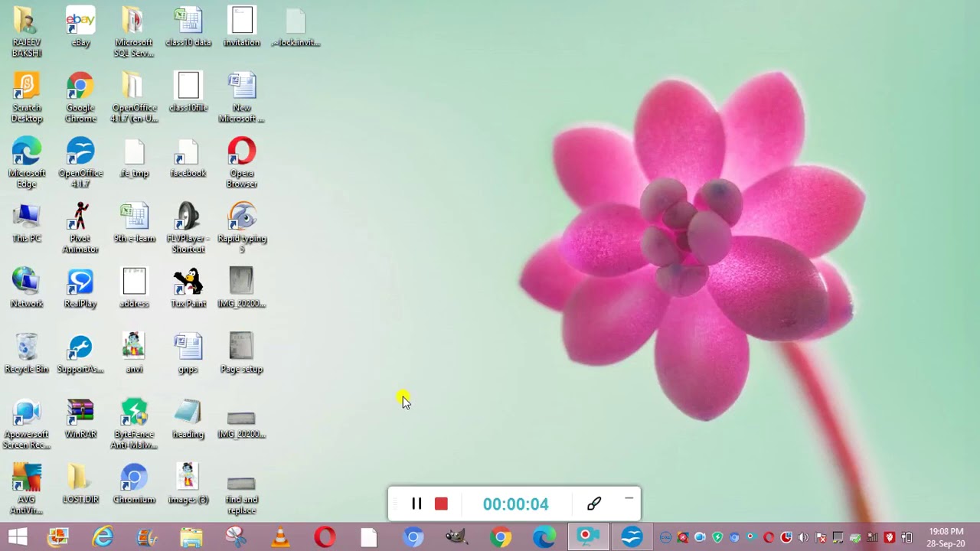Screen dimensions: 980x551
Task: Open the recorder annotation pen tool
Action: (594, 504)
